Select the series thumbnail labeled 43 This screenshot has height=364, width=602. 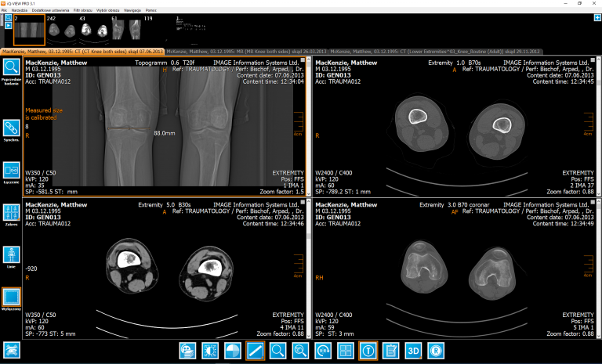coord(94,31)
